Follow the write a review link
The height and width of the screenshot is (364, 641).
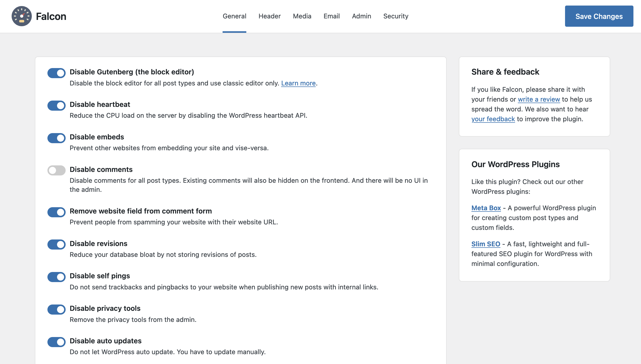coord(539,99)
